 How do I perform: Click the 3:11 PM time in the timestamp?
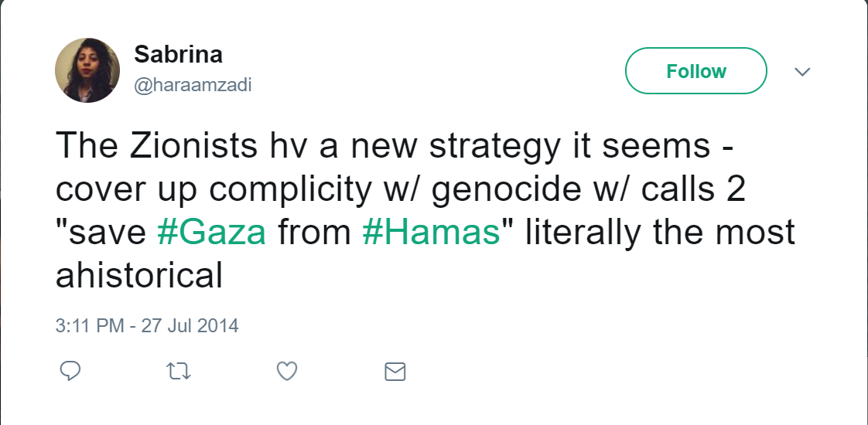coord(90,325)
